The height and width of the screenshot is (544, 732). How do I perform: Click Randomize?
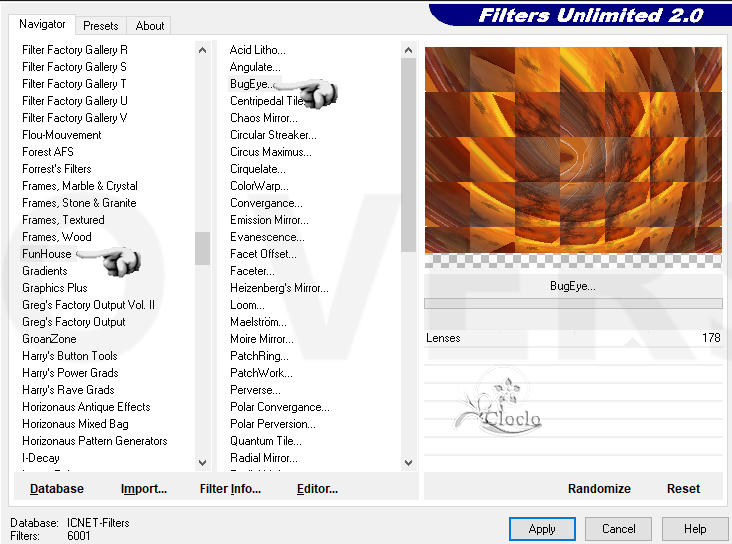599,489
